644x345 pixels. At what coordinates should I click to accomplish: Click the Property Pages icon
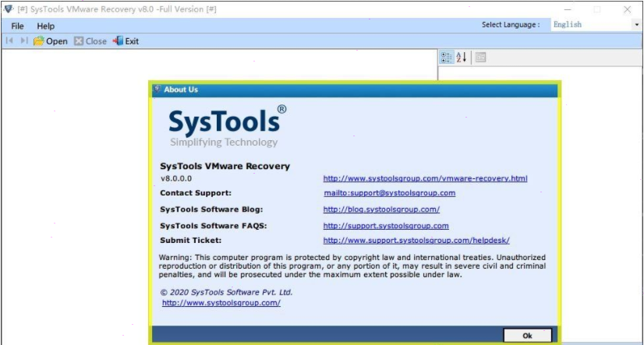coord(480,58)
